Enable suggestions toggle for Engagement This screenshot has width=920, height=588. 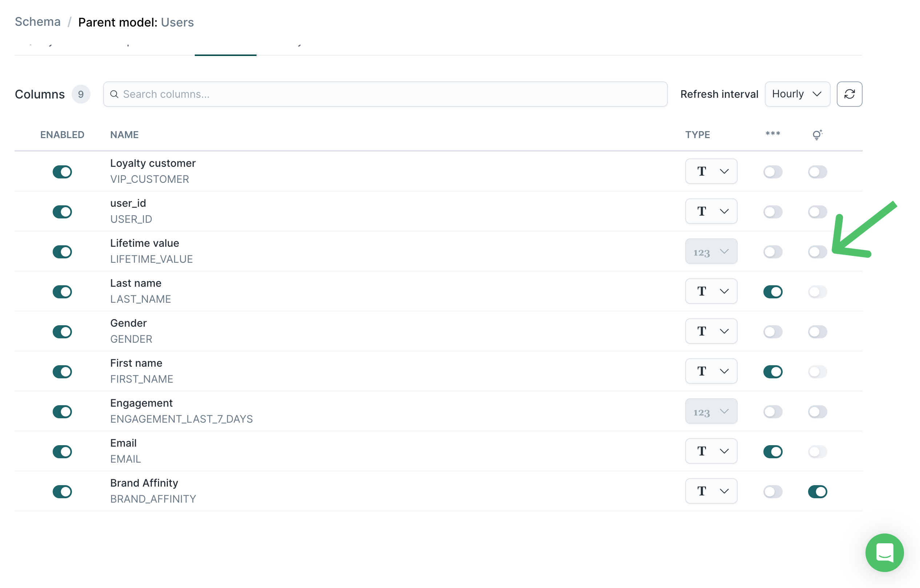(817, 412)
